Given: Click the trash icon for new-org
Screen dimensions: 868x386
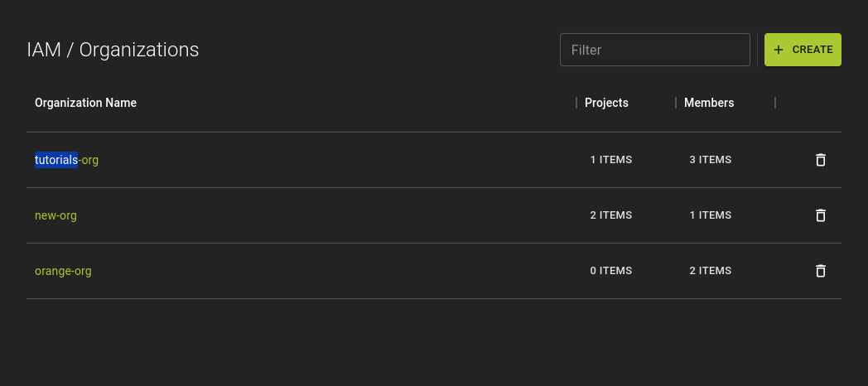Looking at the screenshot, I should 821,215.
